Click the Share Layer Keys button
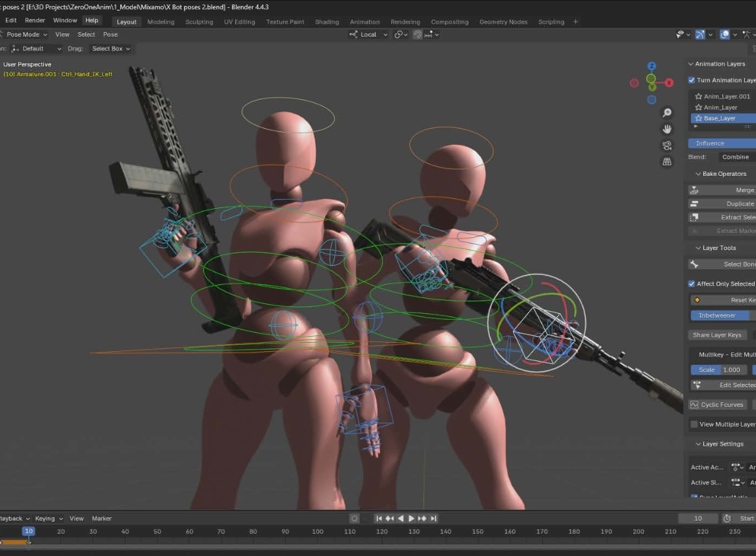756x556 pixels. click(717, 335)
